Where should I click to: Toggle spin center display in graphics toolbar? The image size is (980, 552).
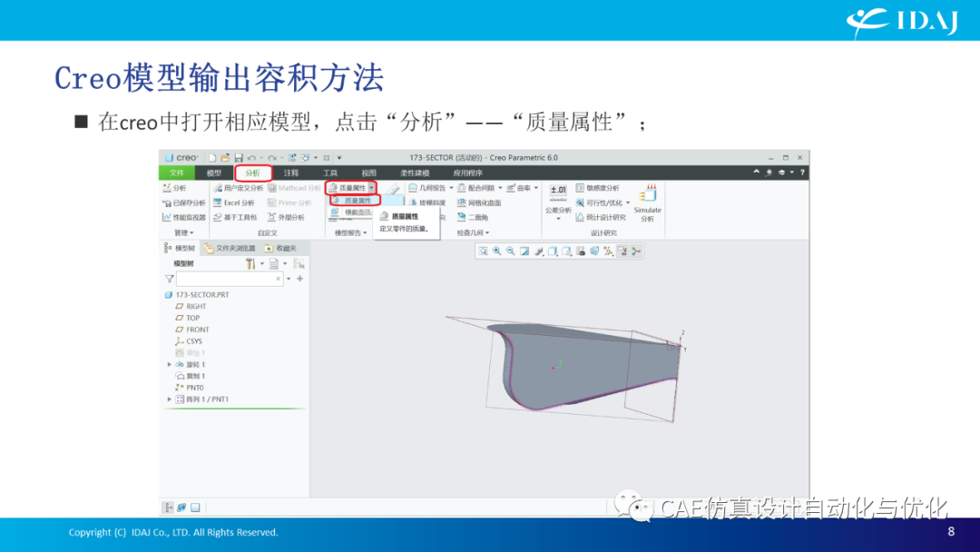click(636, 251)
